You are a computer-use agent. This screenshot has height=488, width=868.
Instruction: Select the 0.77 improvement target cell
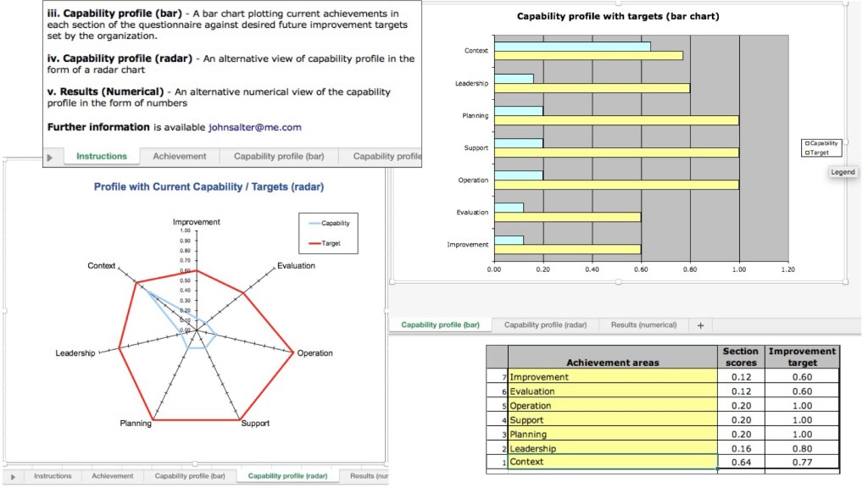click(x=801, y=463)
